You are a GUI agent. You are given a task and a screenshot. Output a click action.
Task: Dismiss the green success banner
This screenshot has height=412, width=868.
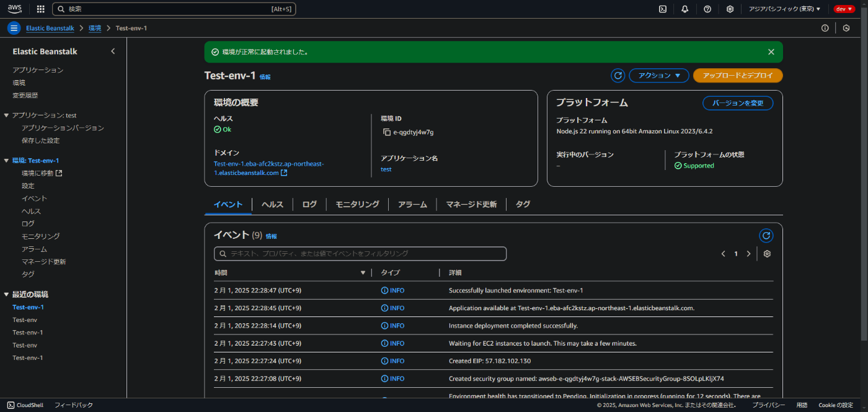point(771,52)
